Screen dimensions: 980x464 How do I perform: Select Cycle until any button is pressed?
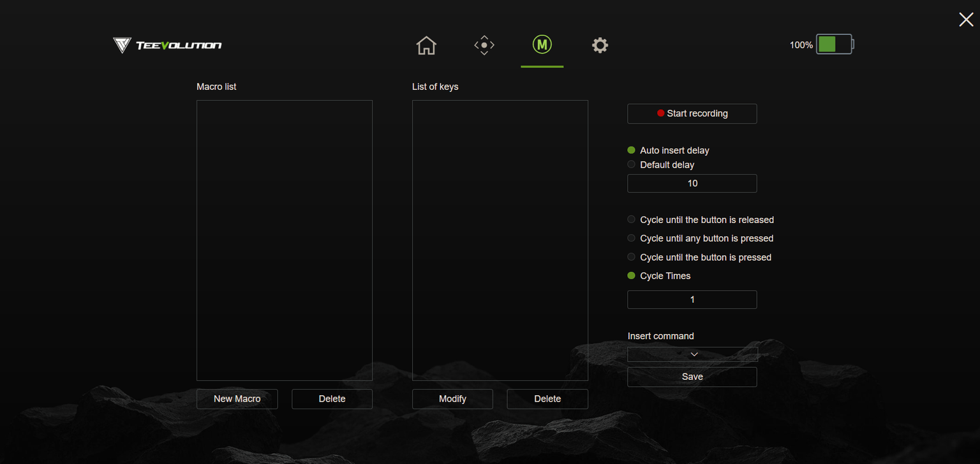click(x=632, y=238)
